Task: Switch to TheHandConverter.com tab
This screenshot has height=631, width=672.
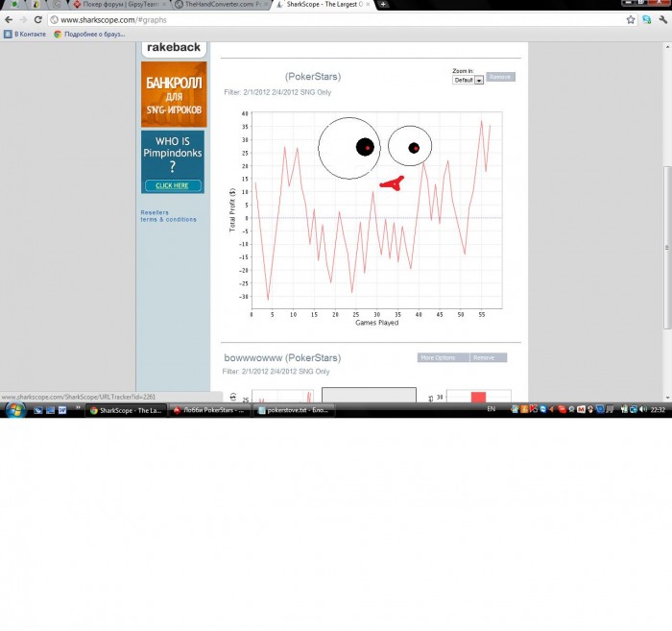Action: pyautogui.click(x=223, y=4)
